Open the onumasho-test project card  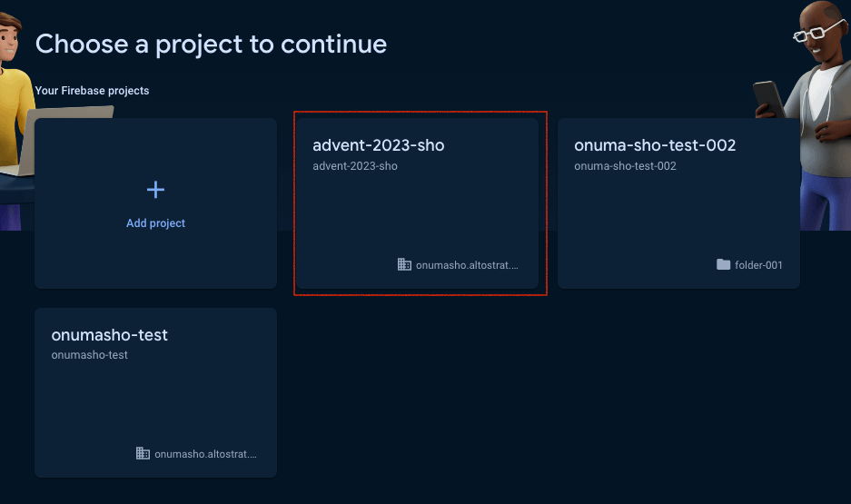[x=156, y=393]
